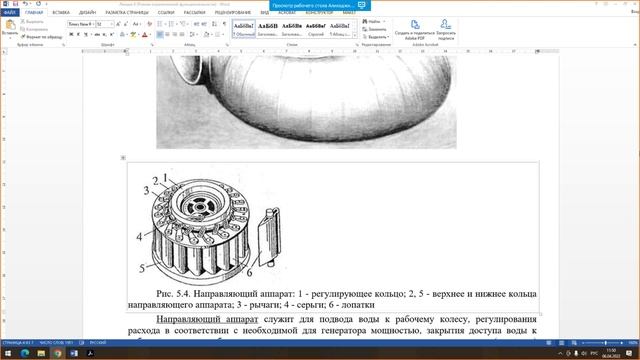Open Select (Выделить) dropdown in Editing
This screenshot has width=640, height=360.
tap(376, 37)
